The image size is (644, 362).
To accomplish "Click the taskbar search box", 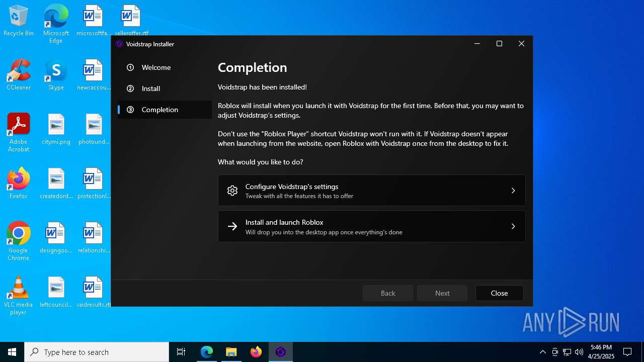I will click(x=97, y=352).
